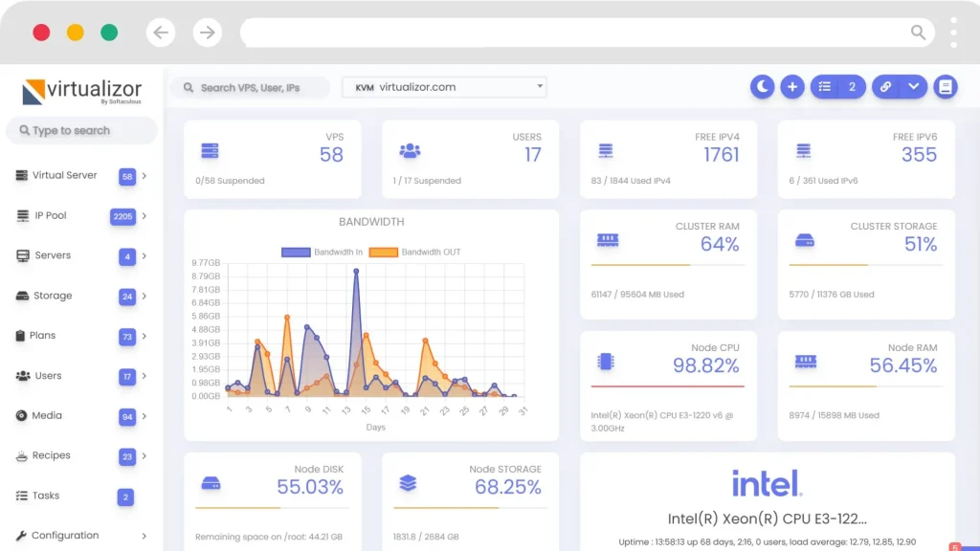This screenshot has width=980, height=551.
Task: Click the virtualizor logo
Action: 82,92
